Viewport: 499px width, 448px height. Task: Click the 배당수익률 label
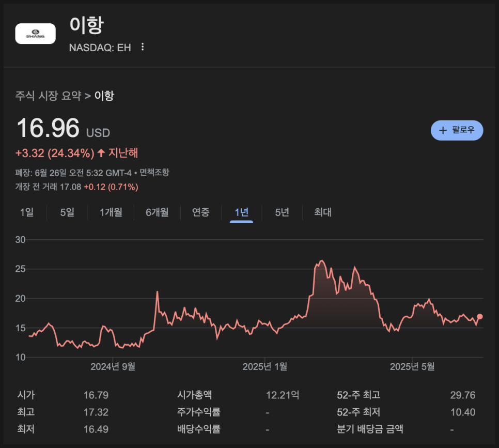(x=198, y=429)
